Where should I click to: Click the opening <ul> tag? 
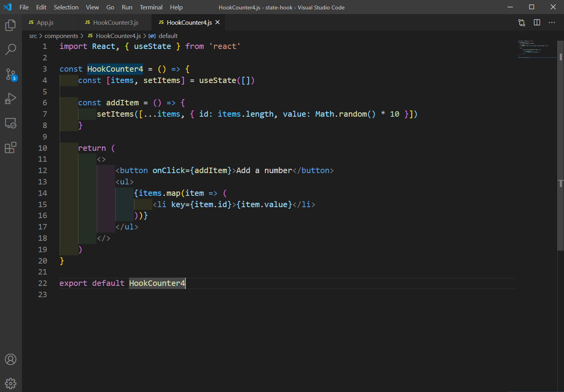tap(125, 182)
